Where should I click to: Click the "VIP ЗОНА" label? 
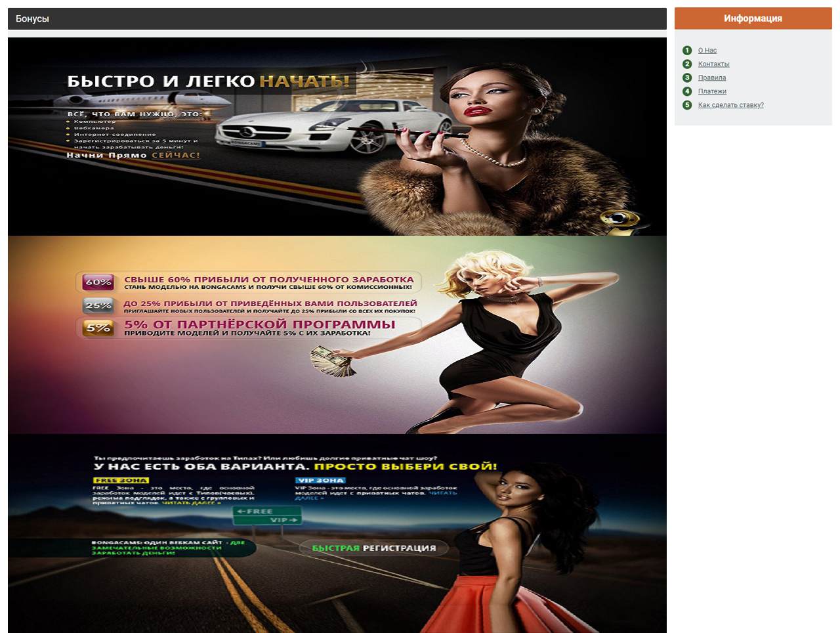coord(320,481)
